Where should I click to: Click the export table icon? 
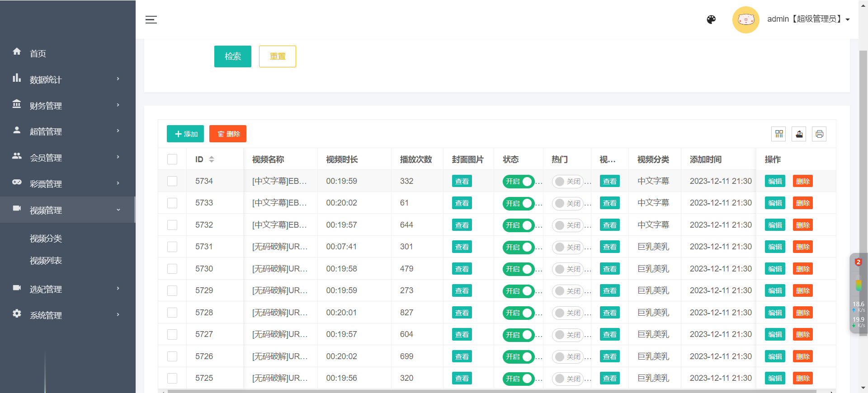click(x=799, y=134)
